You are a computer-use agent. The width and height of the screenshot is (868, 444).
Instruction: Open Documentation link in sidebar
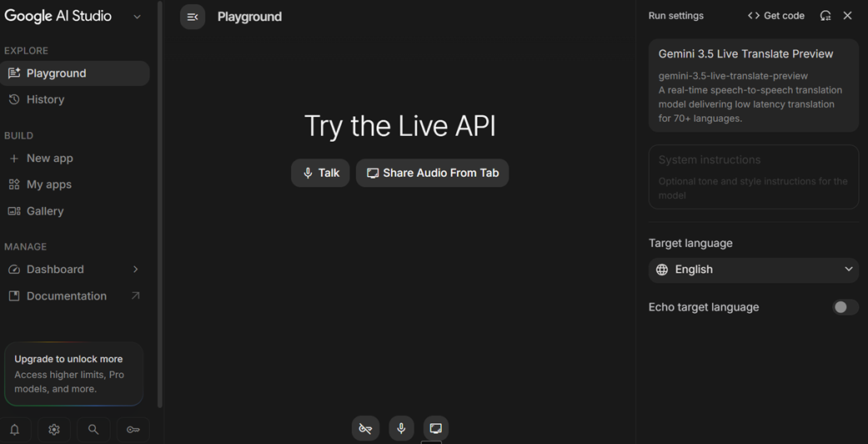click(75, 296)
